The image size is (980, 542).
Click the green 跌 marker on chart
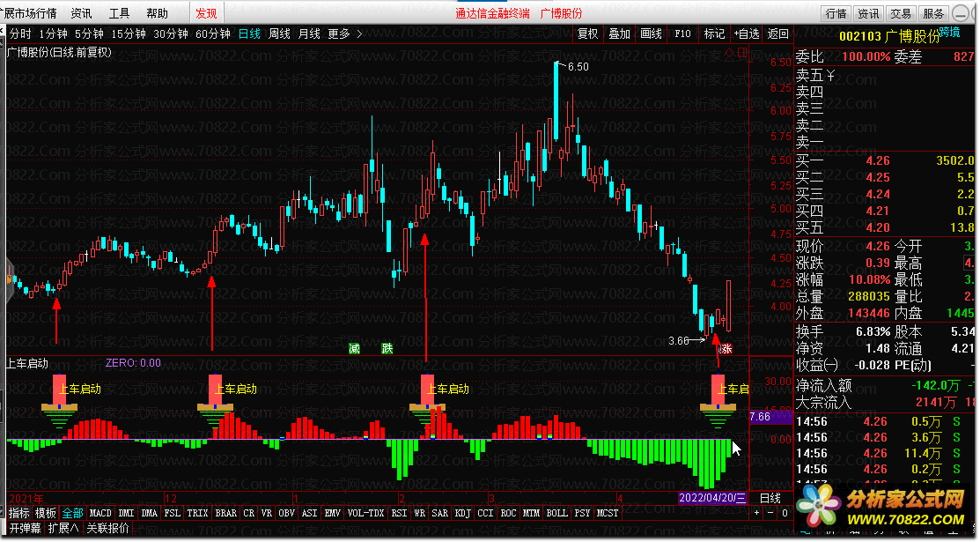click(x=387, y=349)
